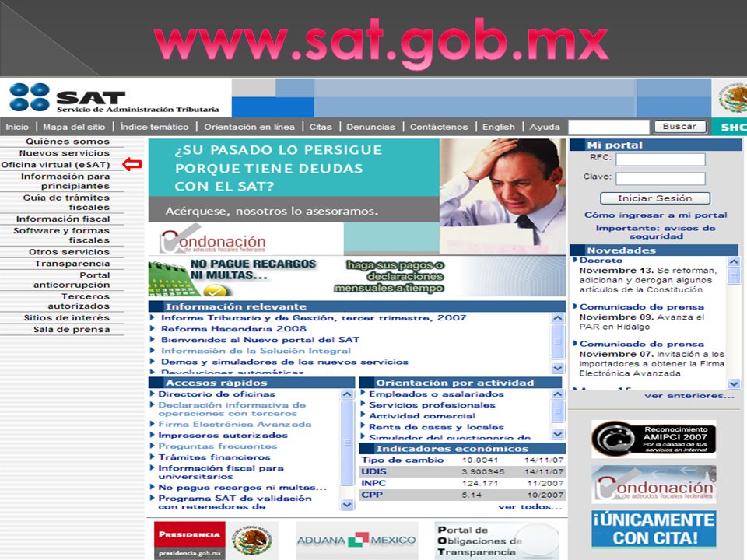
Task: Click ver anteriores... in Novedades
Action: [689, 396]
